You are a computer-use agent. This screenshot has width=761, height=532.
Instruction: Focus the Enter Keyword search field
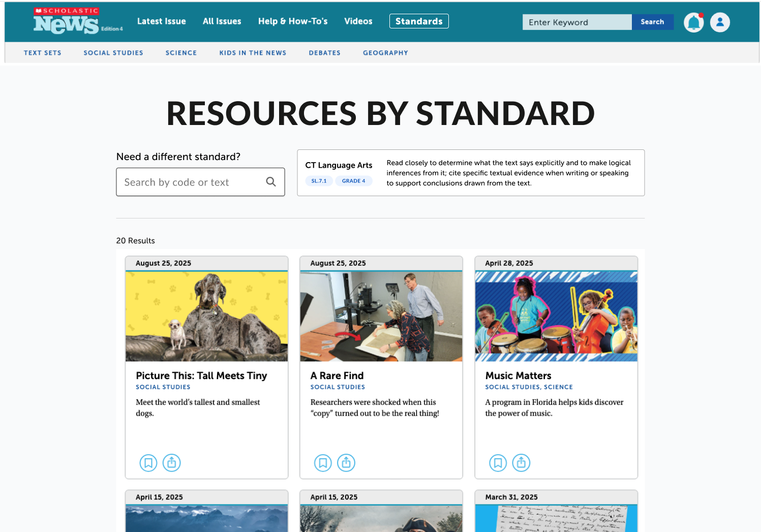click(577, 22)
